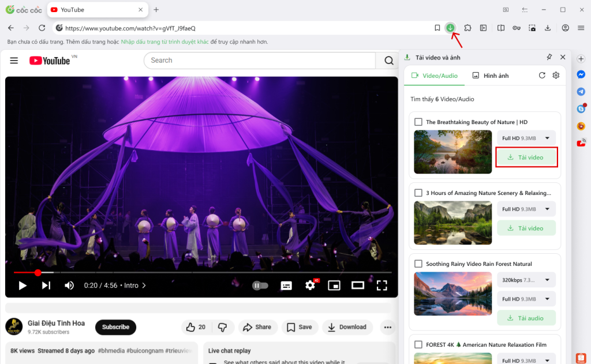This screenshot has height=364, width=591.
Task: Enter fullscreen mode
Action: pos(382,286)
